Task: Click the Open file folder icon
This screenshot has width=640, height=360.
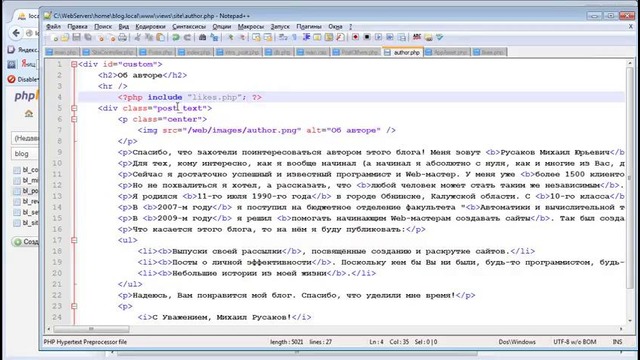Action: (x=65, y=38)
